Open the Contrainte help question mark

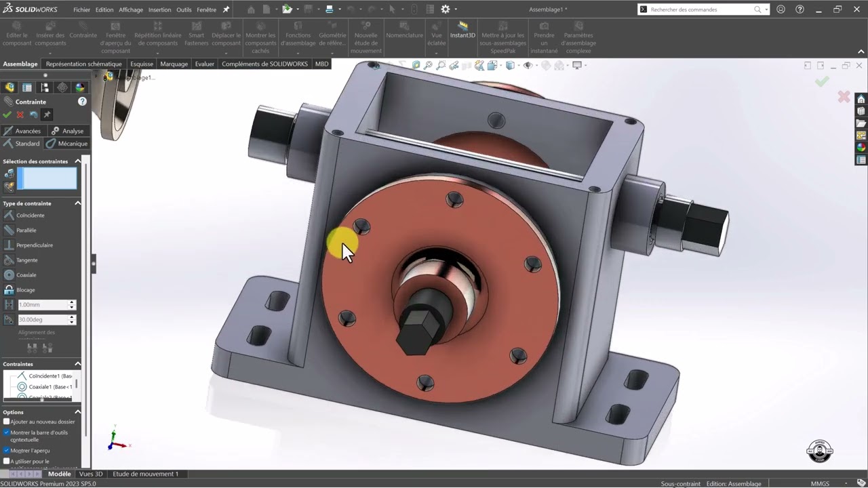82,102
